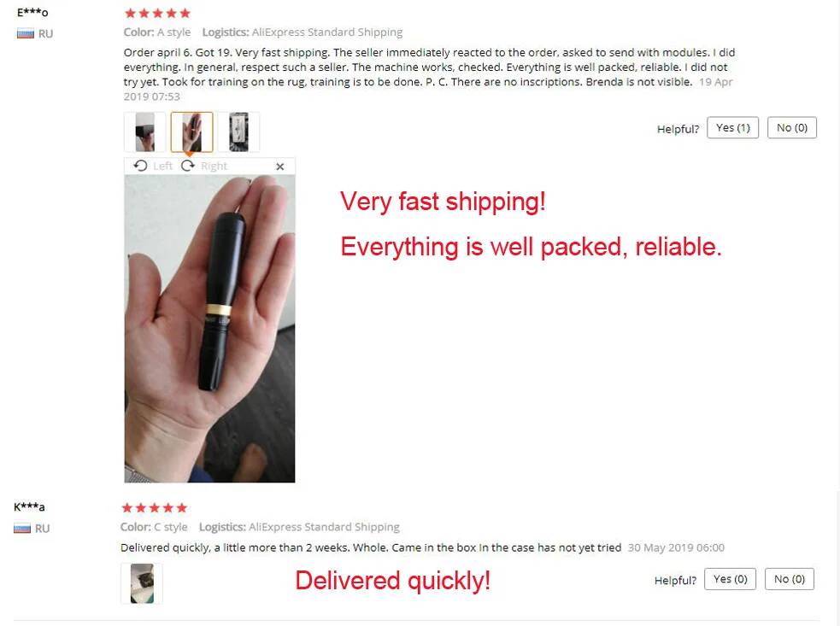Vote No (0) on K***a review
The height and width of the screenshot is (626, 840).
(x=789, y=579)
